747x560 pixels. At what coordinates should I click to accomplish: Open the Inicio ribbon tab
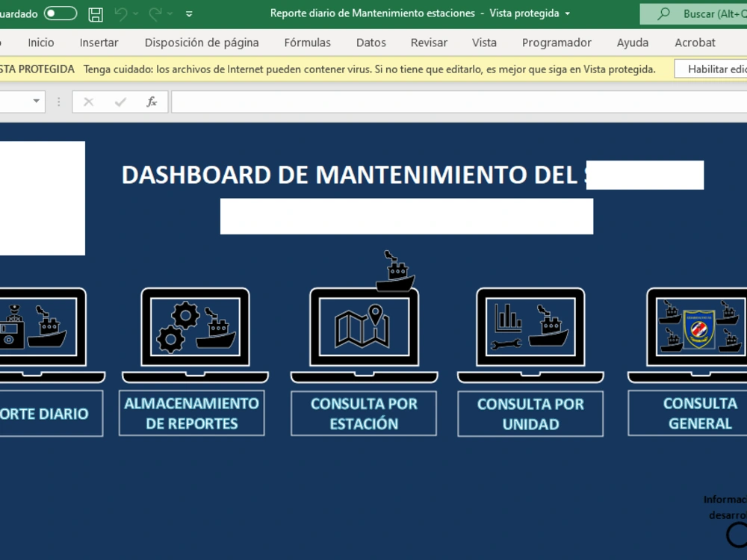click(x=41, y=43)
